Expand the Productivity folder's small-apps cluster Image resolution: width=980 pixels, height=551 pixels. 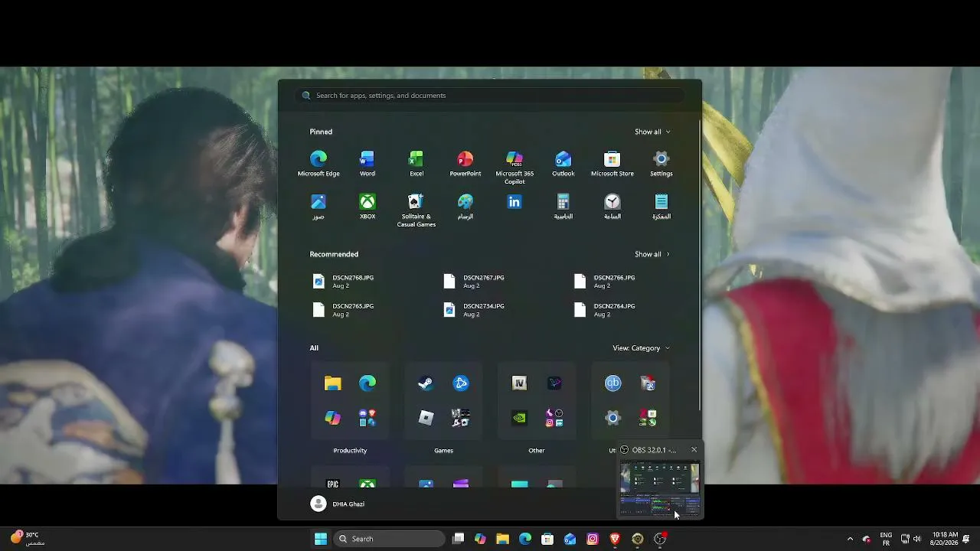pos(367,418)
